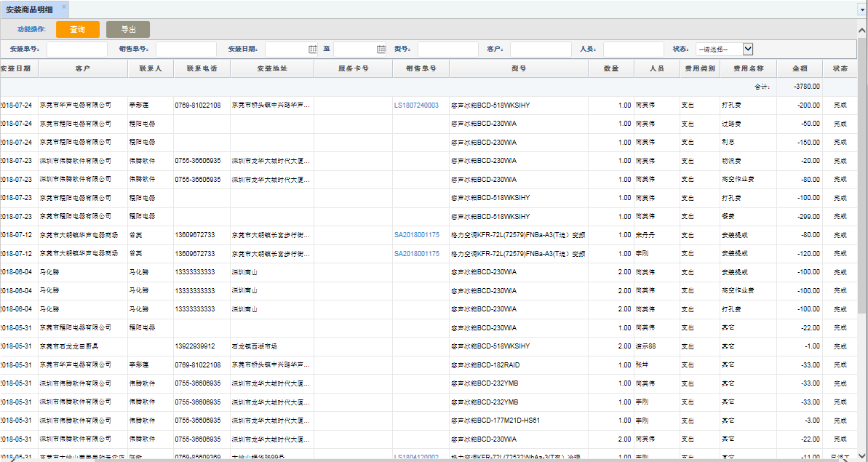Click the 费用名称 column header
The width and height of the screenshot is (868, 462).
748,68
